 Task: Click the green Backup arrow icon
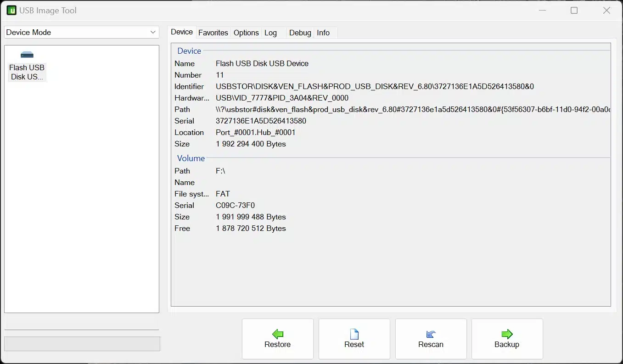[507, 334]
